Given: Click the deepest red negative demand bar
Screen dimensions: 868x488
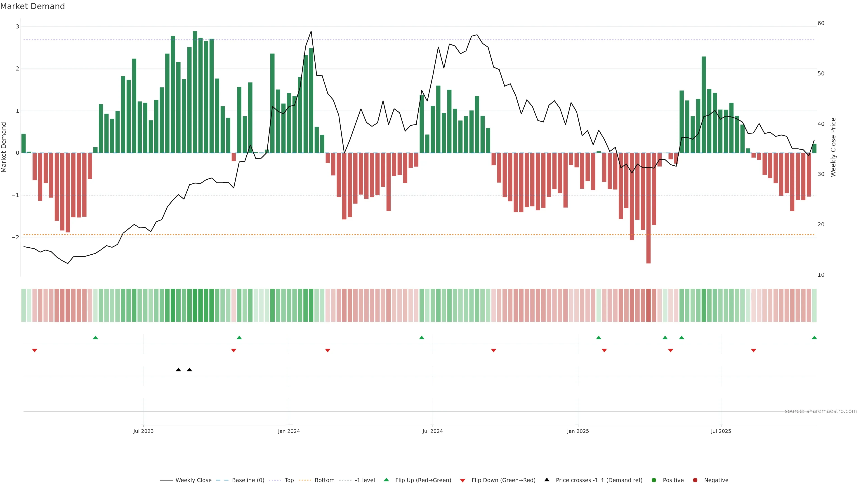Looking at the screenshot, I should [x=648, y=209].
